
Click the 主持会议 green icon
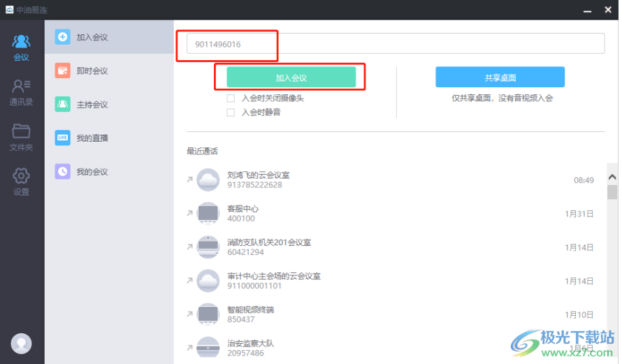click(x=62, y=104)
